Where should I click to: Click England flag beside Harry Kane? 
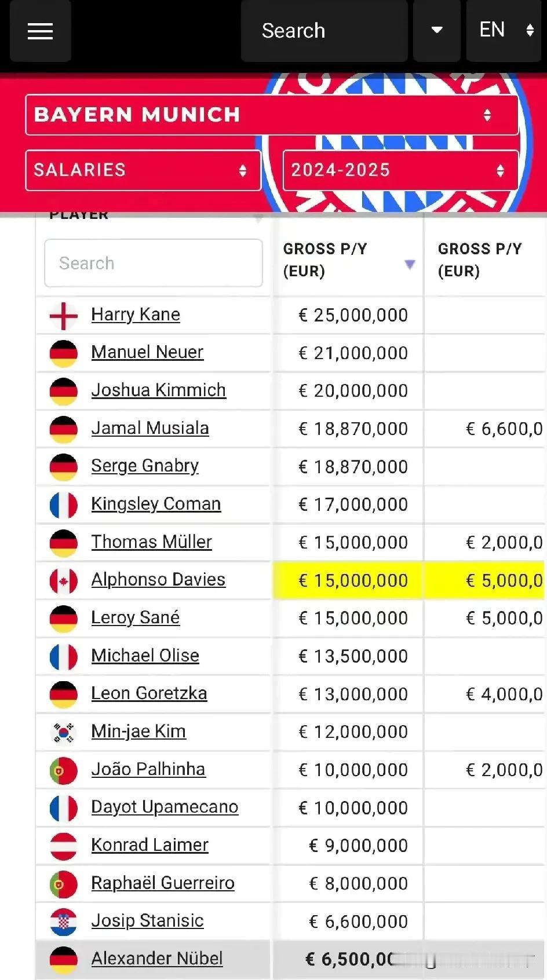[64, 316]
